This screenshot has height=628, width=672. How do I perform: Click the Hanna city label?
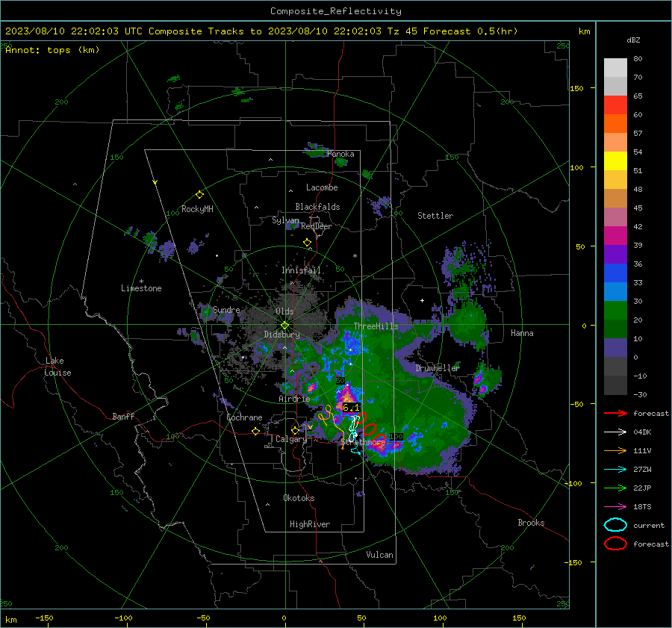[x=522, y=333]
